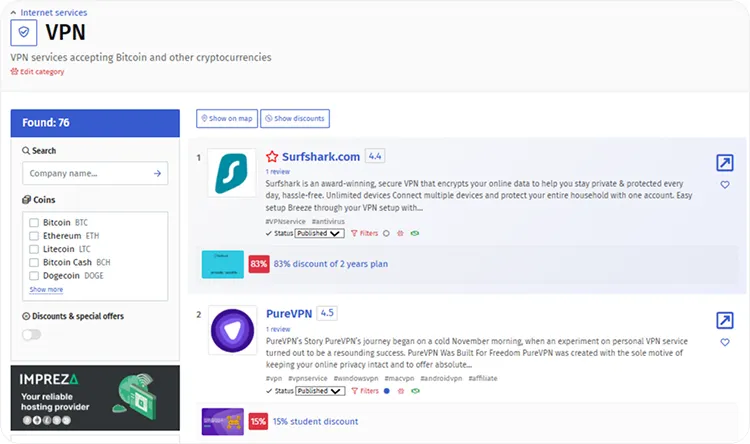The width and height of the screenshot is (750, 444).
Task: Click the #VPNservice tag
Action: pos(286,222)
